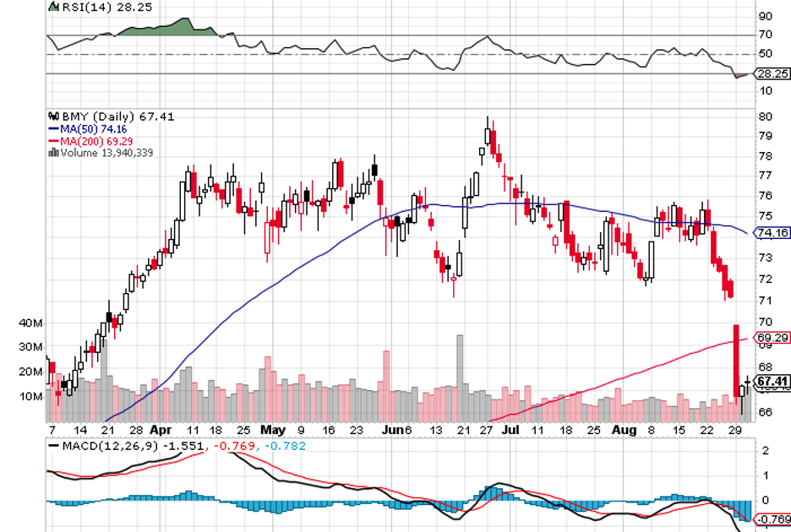
Task: Click the 74.16 MA(50) price tag
Action: coord(771,232)
